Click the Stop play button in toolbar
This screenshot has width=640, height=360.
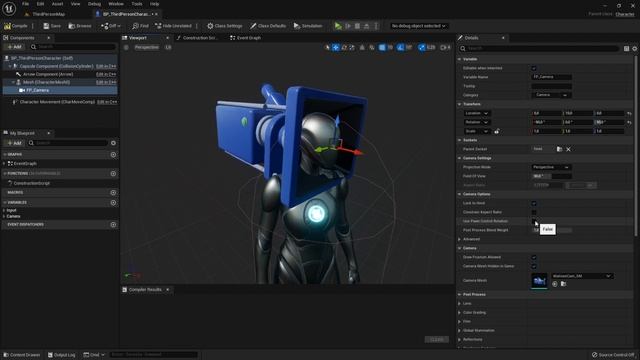(358, 26)
